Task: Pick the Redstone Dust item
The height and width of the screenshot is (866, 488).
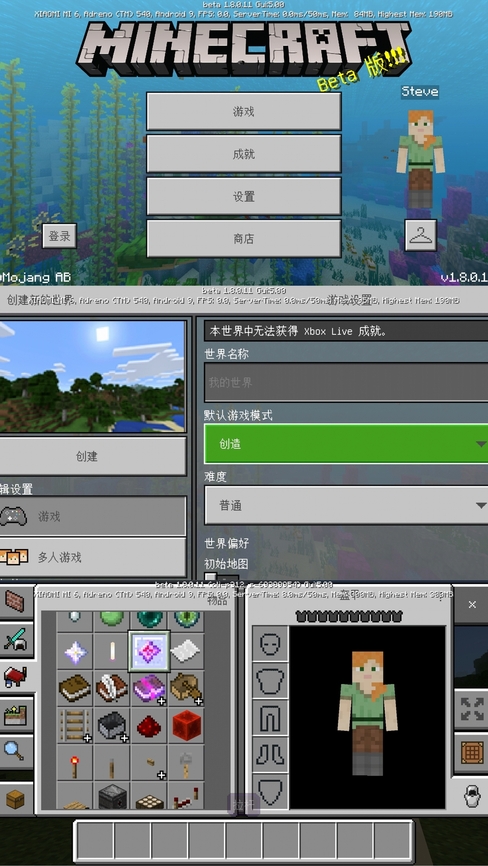Action: (x=148, y=726)
